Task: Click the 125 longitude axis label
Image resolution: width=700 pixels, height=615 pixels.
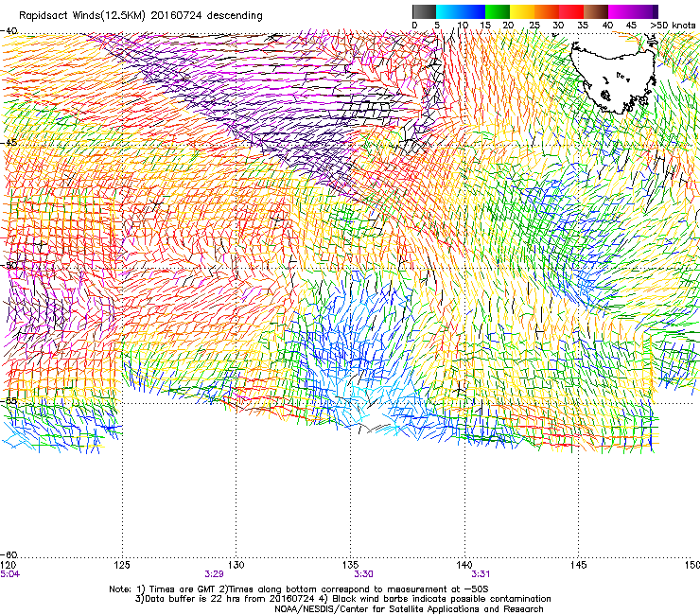Action: [x=122, y=566]
